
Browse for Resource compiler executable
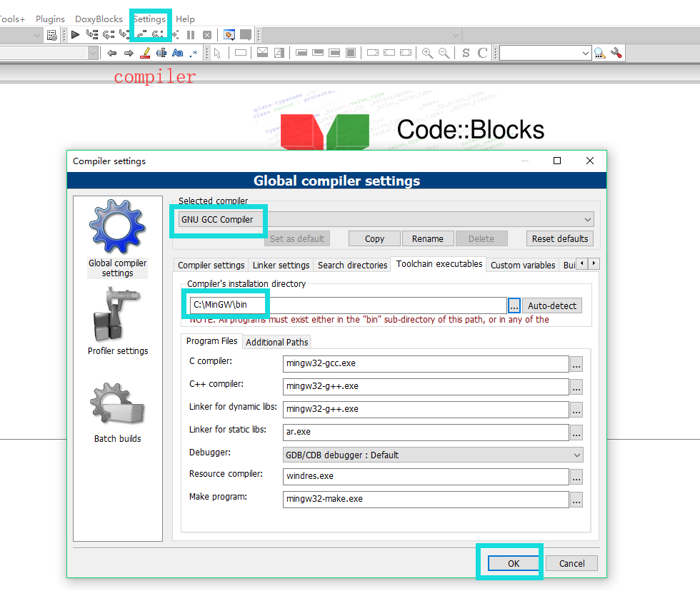pos(576,477)
